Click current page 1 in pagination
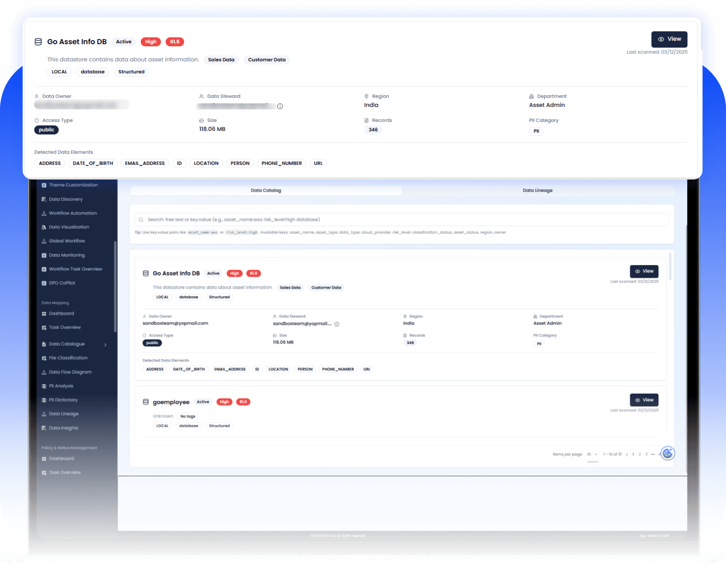Viewport: 726px width, 588px height. tap(633, 454)
